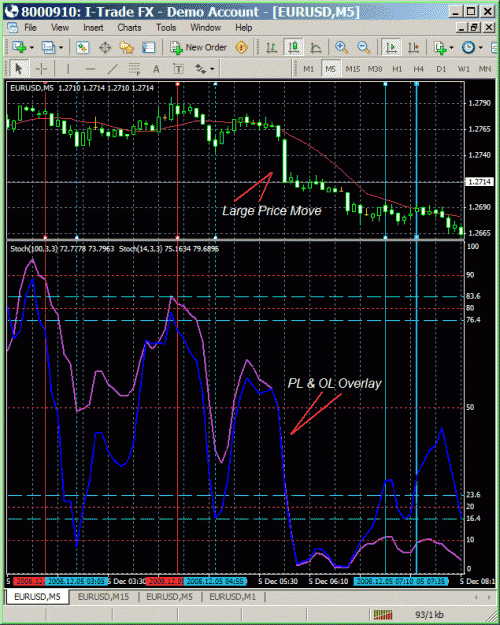
Task: Toggle the Navigator panel icon
Action: coord(126,47)
